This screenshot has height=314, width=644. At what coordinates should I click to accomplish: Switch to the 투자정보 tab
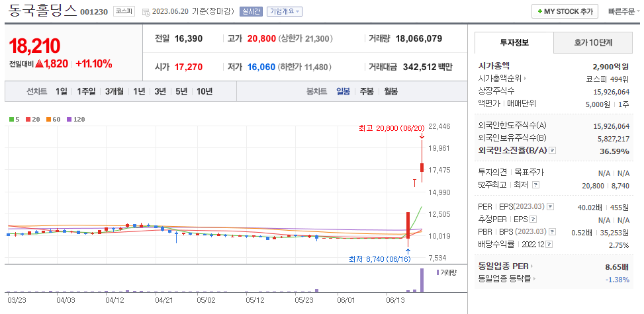(x=514, y=42)
